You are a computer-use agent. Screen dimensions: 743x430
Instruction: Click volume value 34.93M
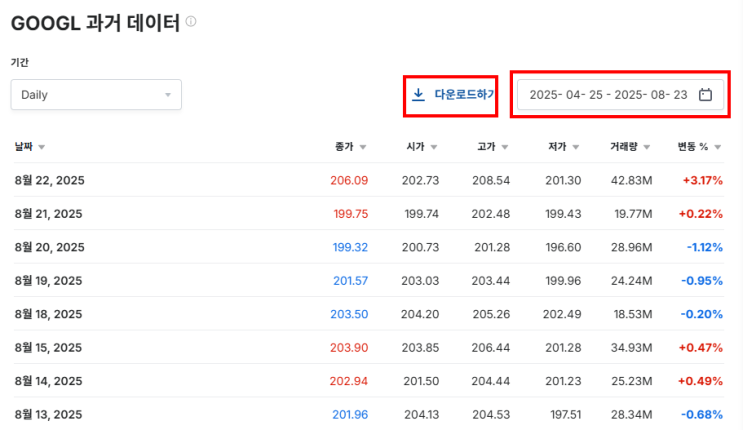click(632, 348)
